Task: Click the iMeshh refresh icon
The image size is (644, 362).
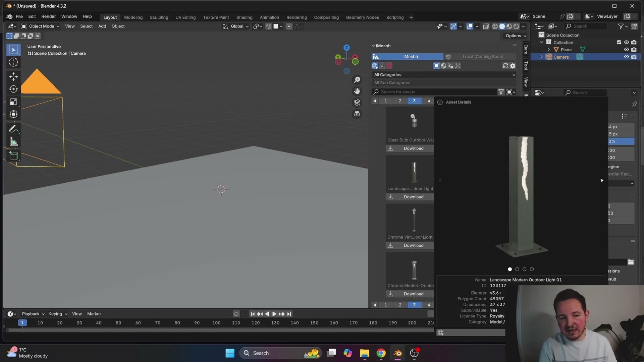Action: [x=505, y=66]
